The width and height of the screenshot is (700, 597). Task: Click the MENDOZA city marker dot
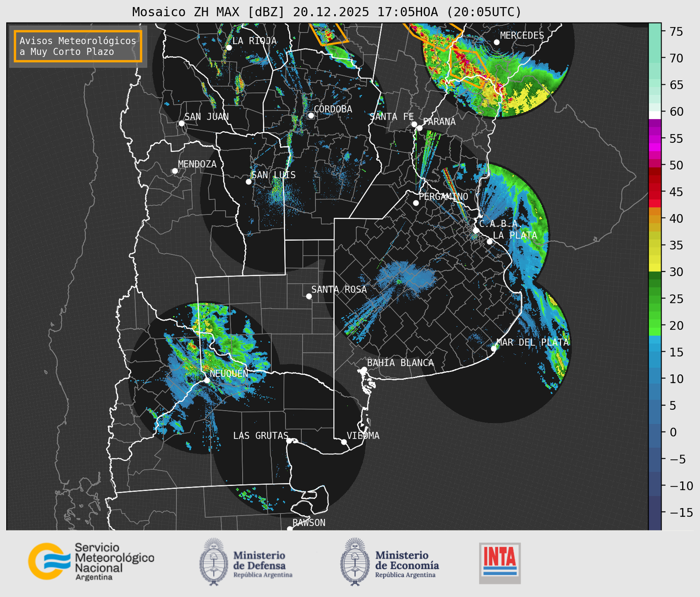pyautogui.click(x=175, y=171)
